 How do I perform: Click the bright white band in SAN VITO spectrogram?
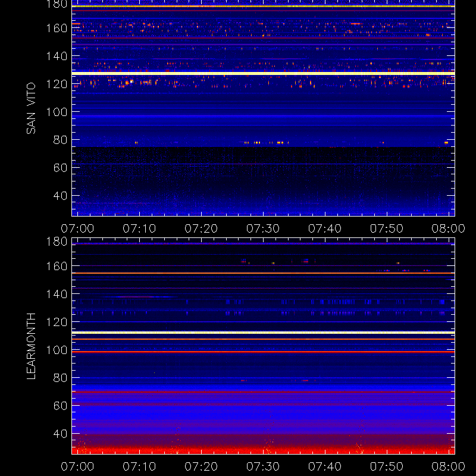click(x=263, y=73)
